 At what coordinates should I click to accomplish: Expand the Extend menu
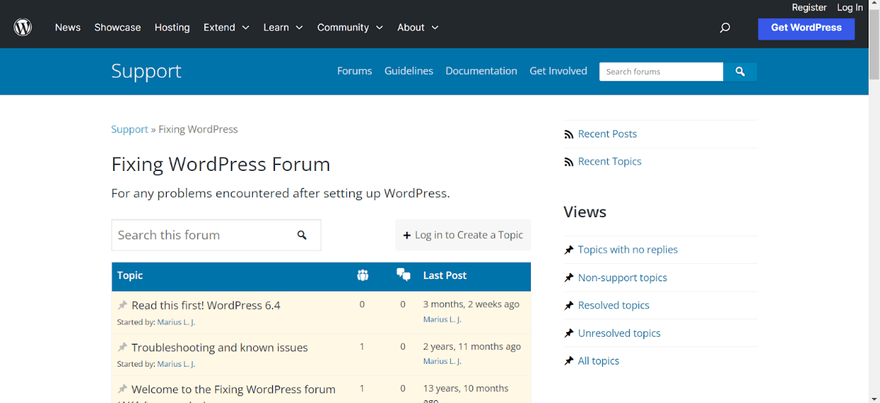coord(226,28)
